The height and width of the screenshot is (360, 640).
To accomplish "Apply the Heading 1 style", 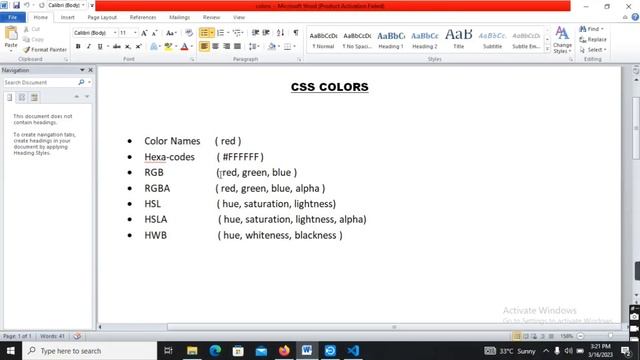I will 391,40.
